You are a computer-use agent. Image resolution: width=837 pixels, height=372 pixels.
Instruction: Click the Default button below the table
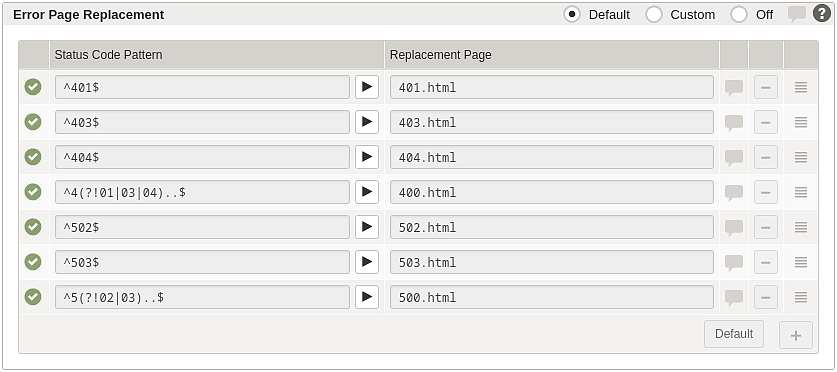click(734, 334)
